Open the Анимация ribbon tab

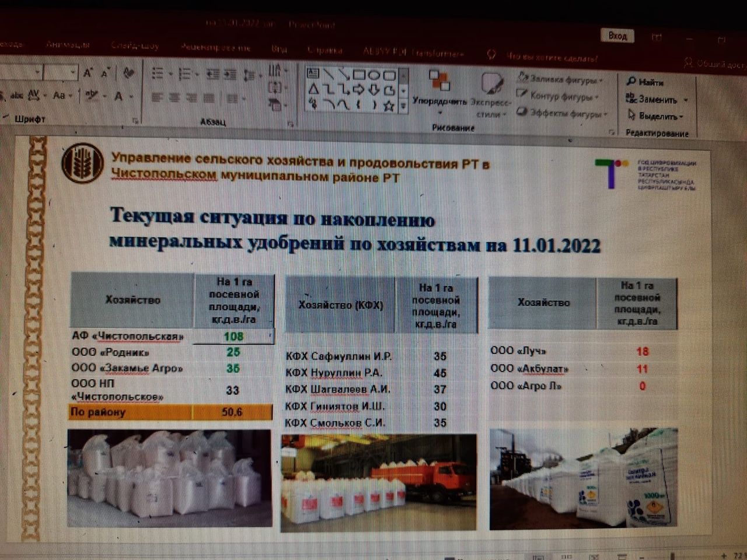click(68, 45)
